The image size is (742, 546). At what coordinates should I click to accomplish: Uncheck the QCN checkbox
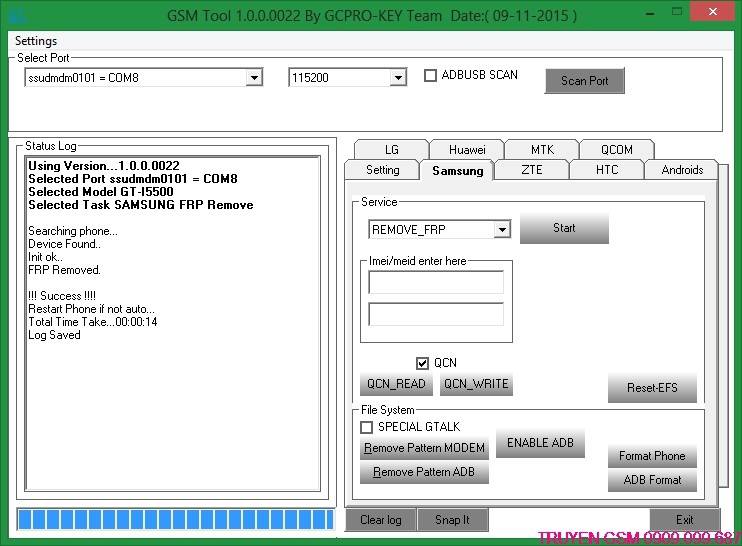pos(422,363)
